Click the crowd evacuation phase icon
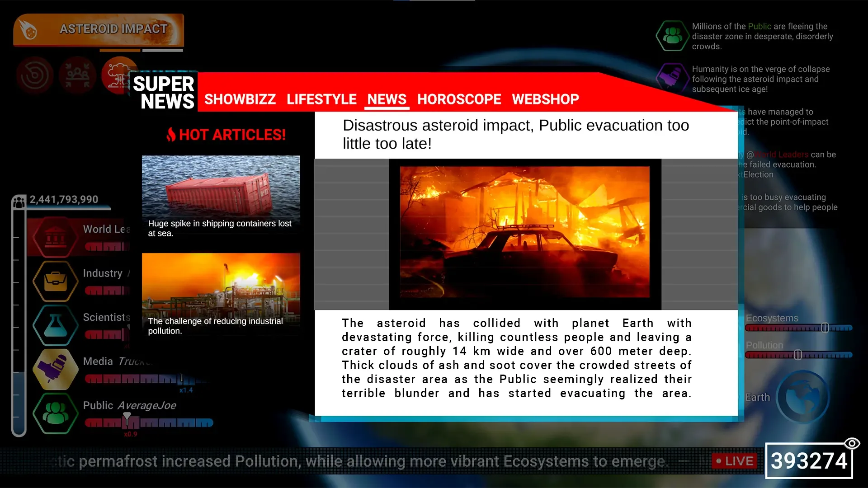868x488 pixels. tap(77, 75)
